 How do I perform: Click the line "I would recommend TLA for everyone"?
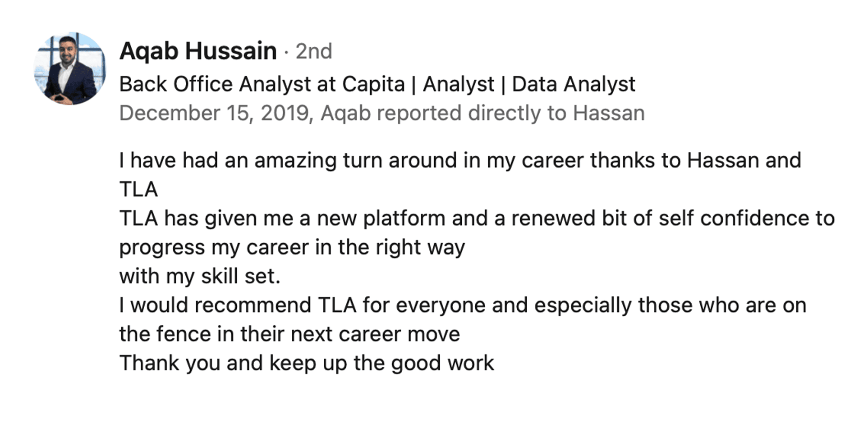tap(463, 305)
